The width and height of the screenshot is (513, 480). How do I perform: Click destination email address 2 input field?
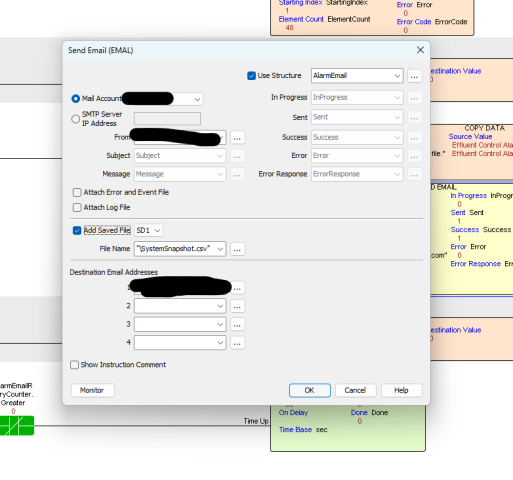180,306
